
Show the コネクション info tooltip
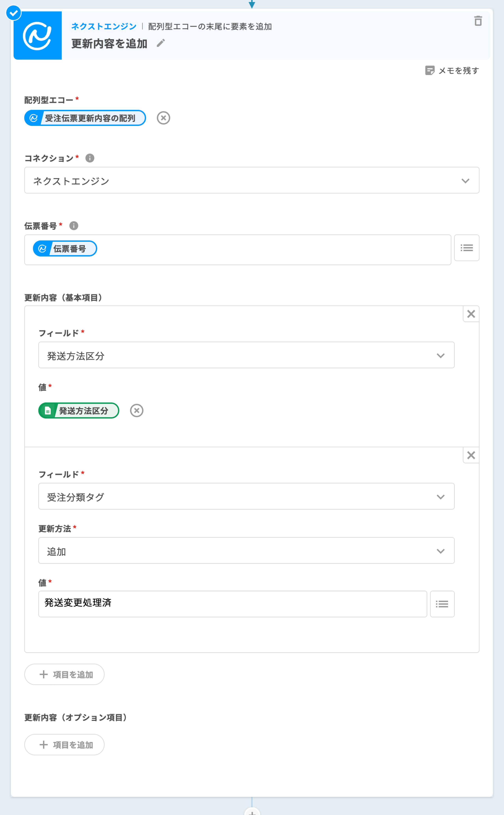(90, 158)
